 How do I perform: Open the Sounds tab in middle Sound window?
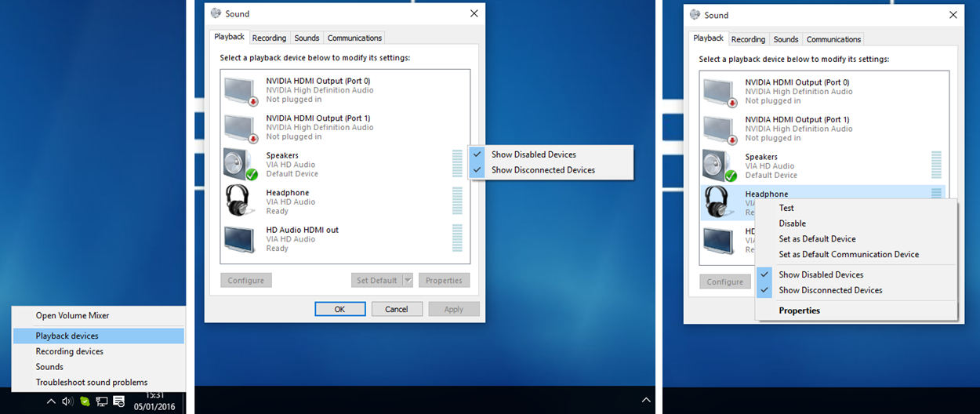(x=307, y=38)
